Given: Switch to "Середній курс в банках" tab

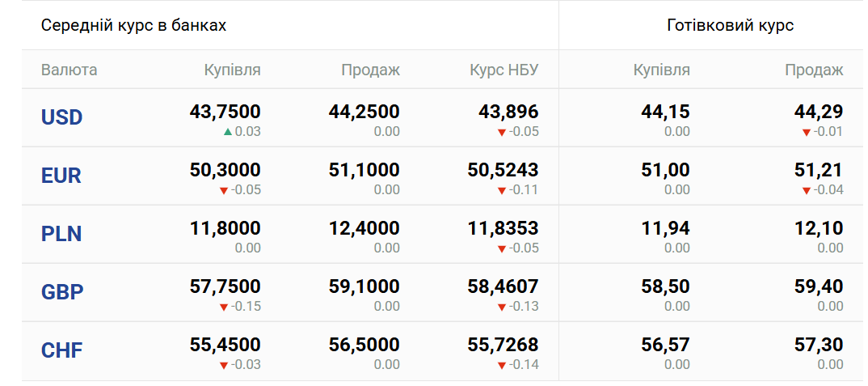Looking at the screenshot, I should pos(133,25).
